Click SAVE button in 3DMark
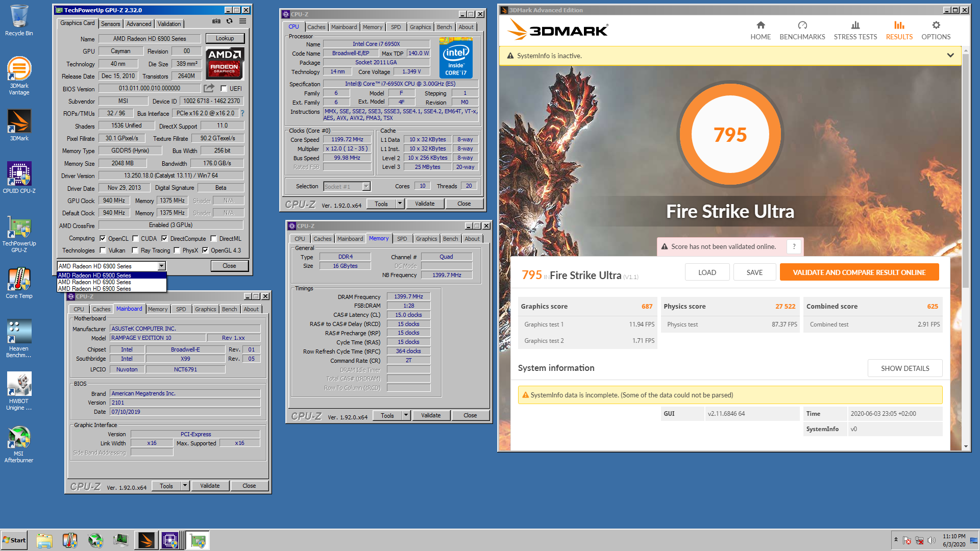The height and width of the screenshot is (551, 980). tap(754, 272)
